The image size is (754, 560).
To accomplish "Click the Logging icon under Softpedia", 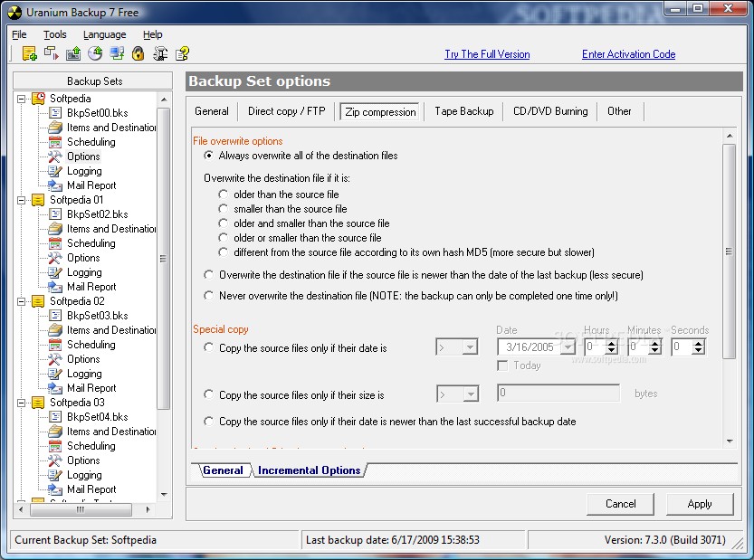I will [55, 171].
